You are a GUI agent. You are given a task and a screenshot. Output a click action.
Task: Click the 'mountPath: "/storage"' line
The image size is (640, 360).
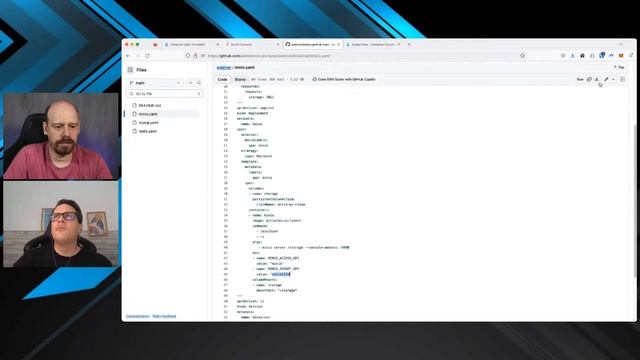[277, 291]
